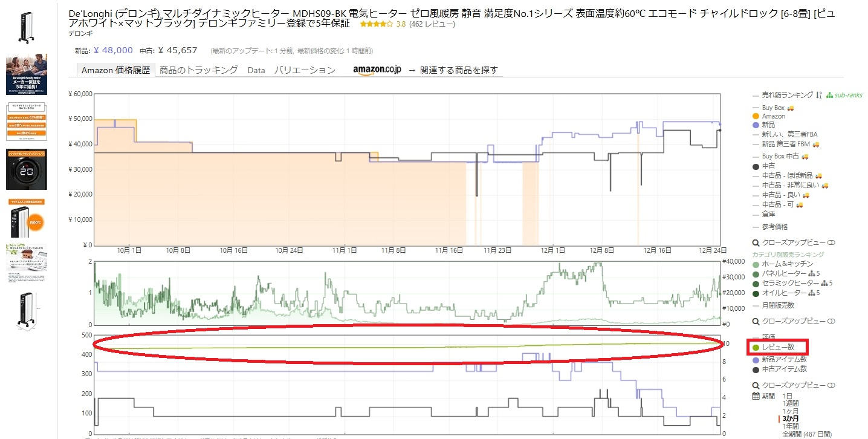Switch to 商品のトラッキング tab

click(x=199, y=70)
